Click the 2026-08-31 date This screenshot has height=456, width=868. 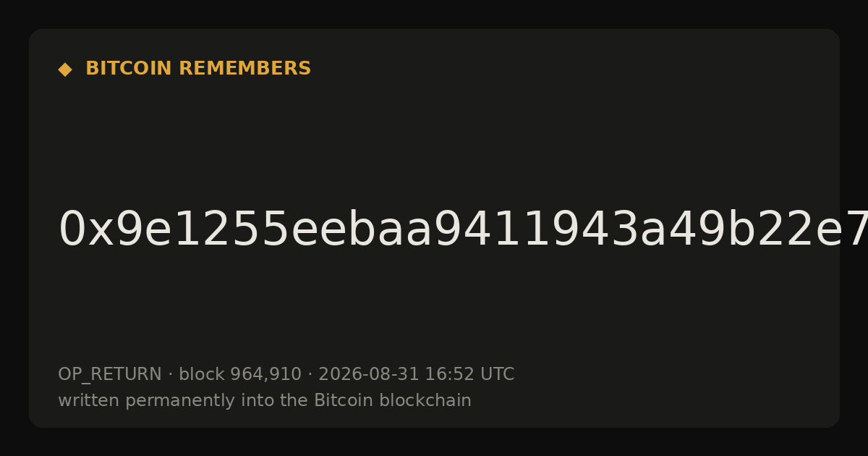[x=368, y=375]
